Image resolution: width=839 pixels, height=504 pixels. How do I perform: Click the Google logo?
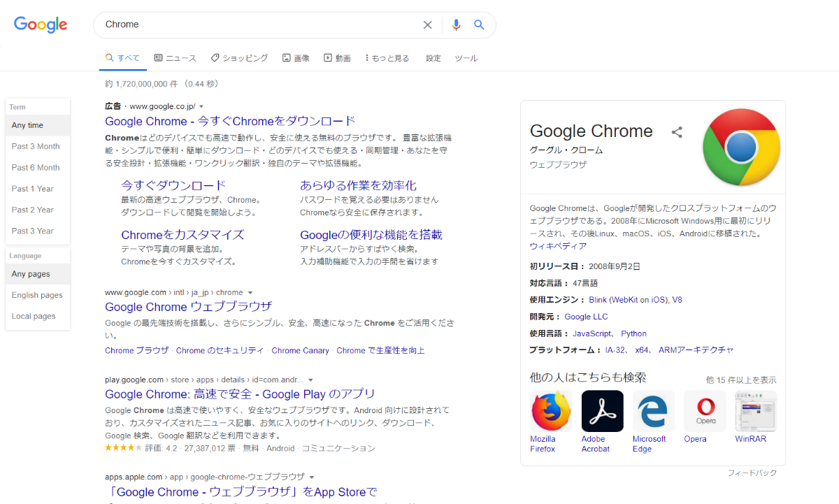pos(41,24)
